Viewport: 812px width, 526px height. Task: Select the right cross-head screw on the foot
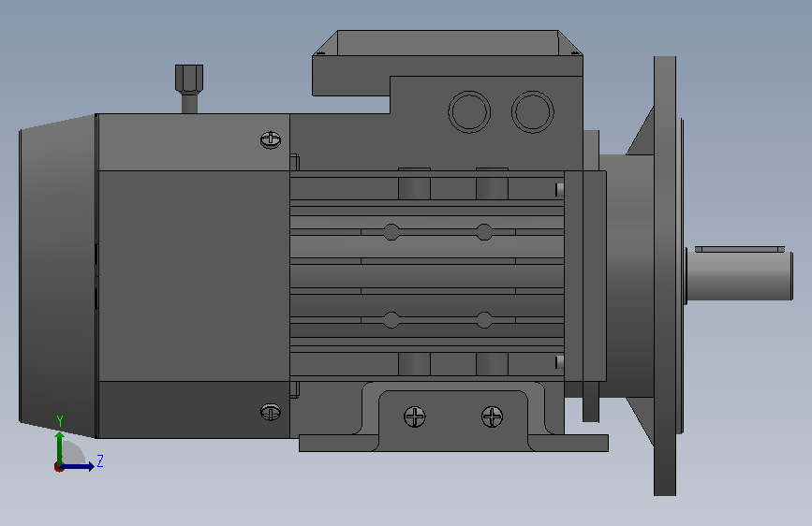[x=492, y=416]
